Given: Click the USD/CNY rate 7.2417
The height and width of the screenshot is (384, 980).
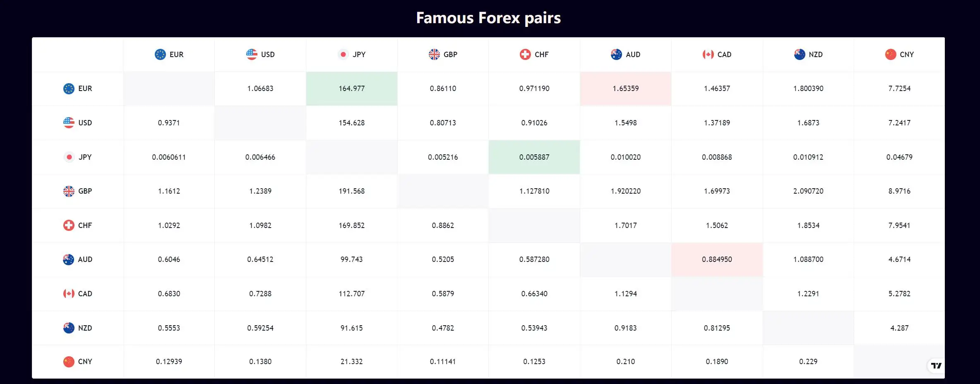Looking at the screenshot, I should click(x=899, y=123).
